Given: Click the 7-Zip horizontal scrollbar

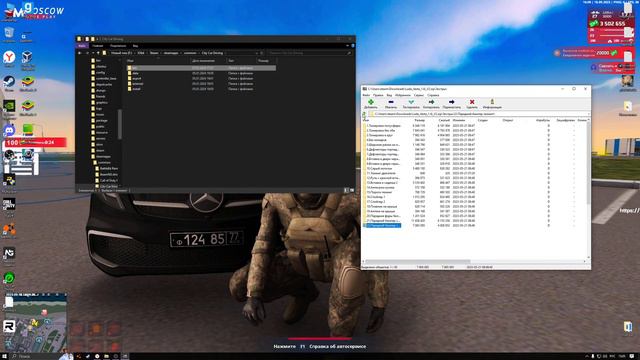Looking at the screenshot, I should click(x=418, y=262).
